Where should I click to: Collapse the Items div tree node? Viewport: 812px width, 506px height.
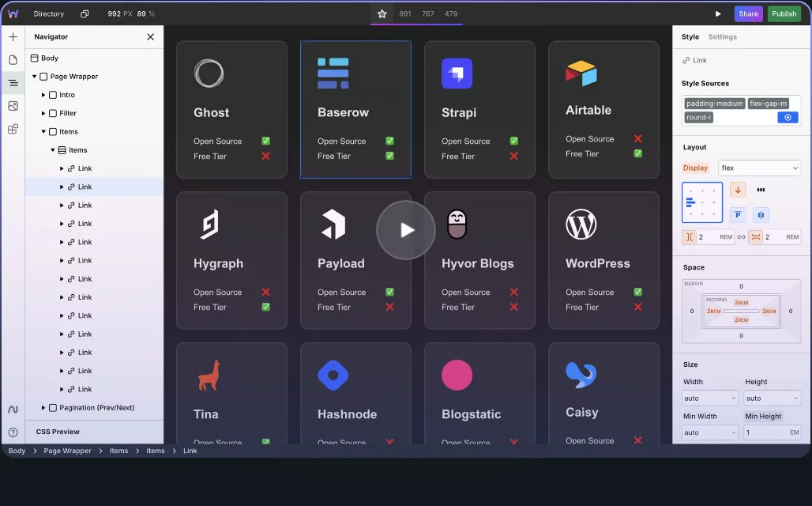[x=43, y=132]
